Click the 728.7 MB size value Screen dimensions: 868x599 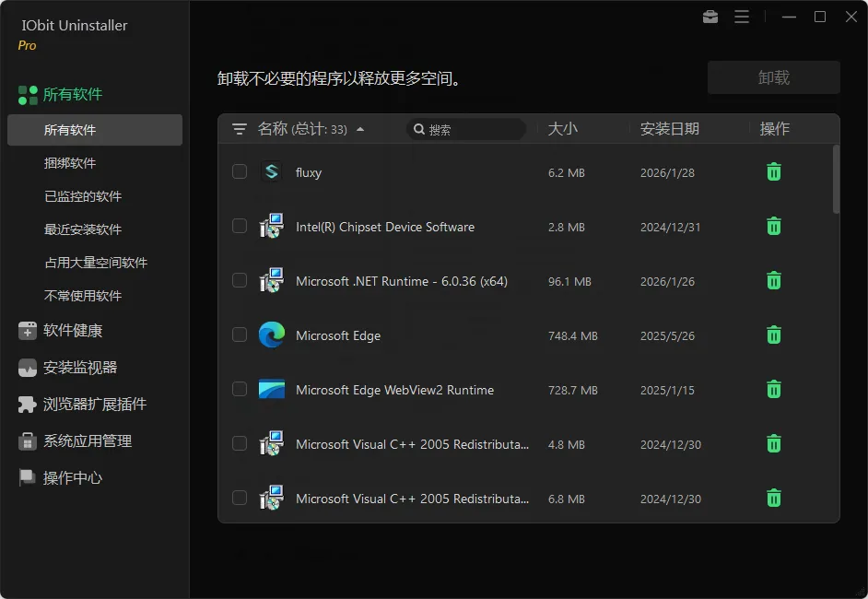coord(573,391)
